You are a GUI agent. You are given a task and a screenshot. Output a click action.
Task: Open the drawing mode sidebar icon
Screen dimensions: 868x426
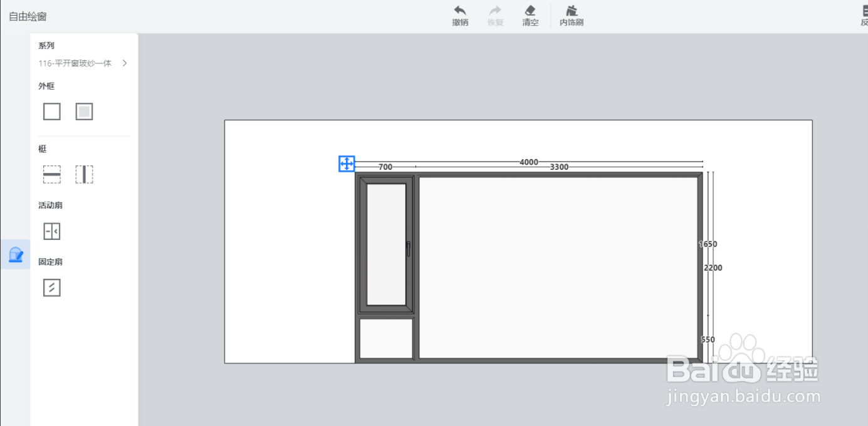point(15,254)
